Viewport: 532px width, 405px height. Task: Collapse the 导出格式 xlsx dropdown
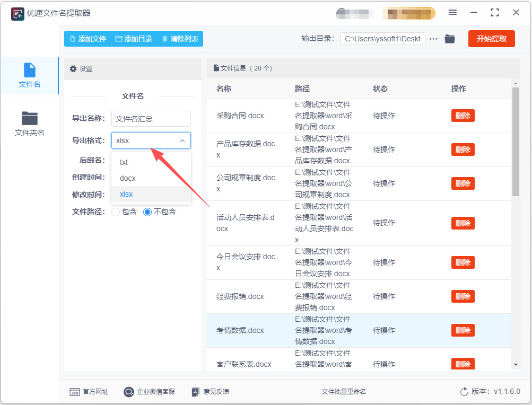click(151, 140)
